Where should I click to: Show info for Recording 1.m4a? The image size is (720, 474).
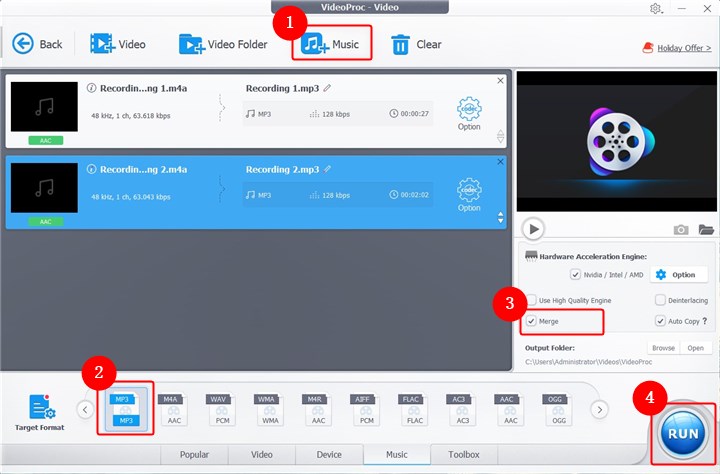(x=91, y=88)
